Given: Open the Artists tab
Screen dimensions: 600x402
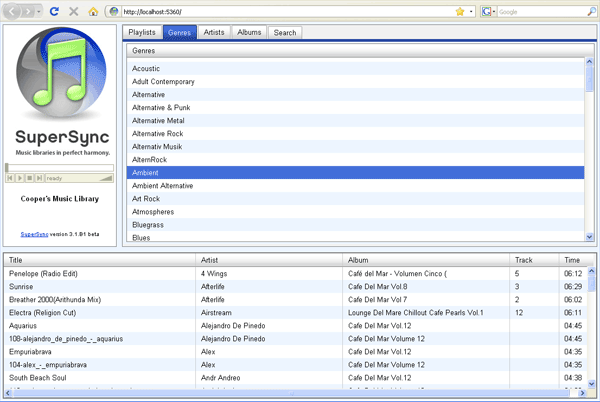Looking at the screenshot, I should tap(214, 33).
